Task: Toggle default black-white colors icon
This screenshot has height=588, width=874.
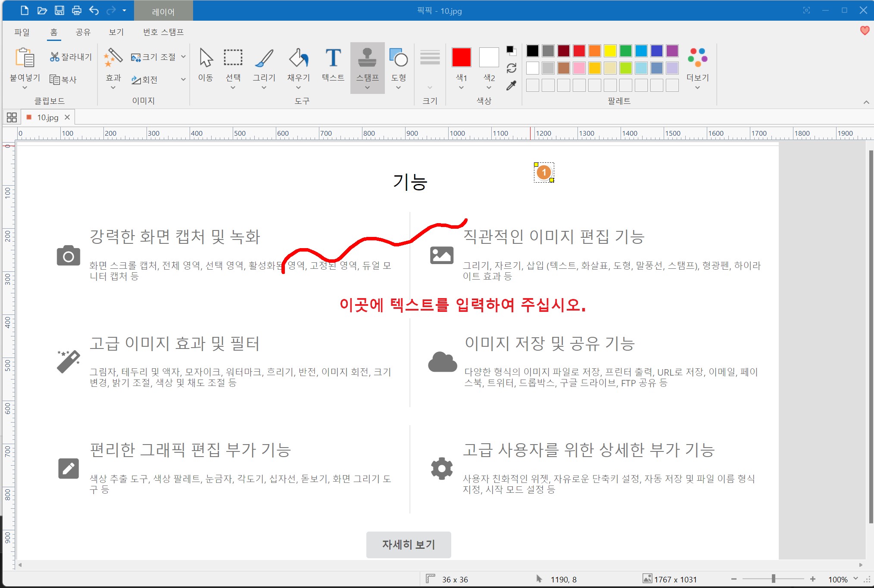Action: point(511,50)
